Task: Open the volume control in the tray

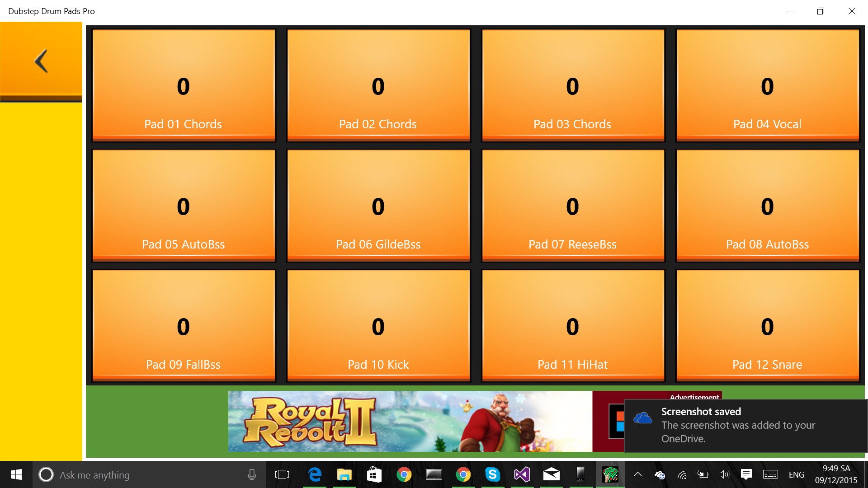Action: coord(724,474)
